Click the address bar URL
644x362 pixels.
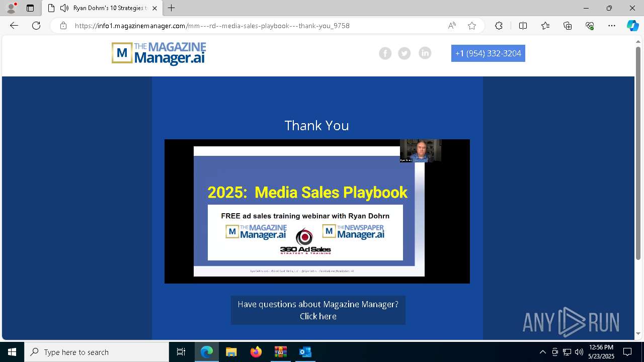(x=212, y=26)
